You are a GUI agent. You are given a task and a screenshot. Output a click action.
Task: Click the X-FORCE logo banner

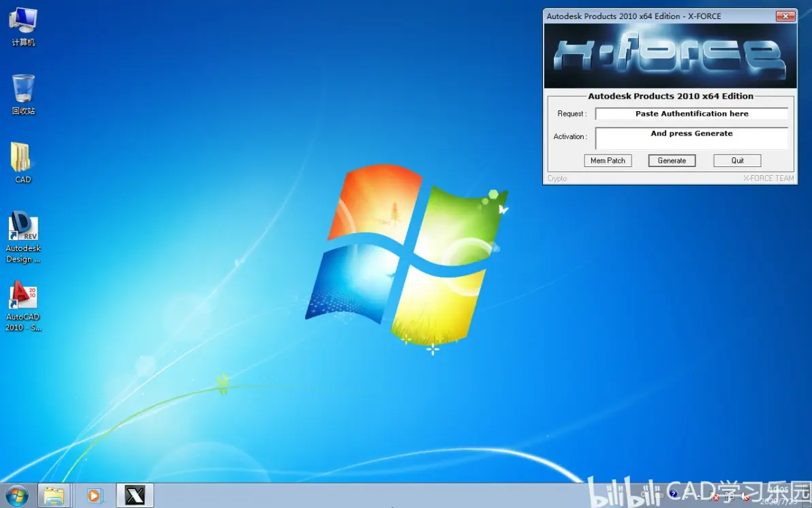[x=670, y=55]
